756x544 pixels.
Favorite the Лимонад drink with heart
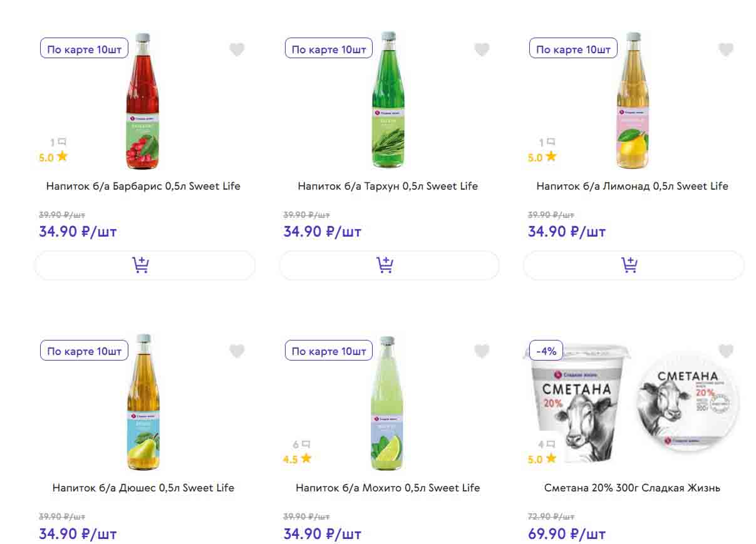click(726, 49)
